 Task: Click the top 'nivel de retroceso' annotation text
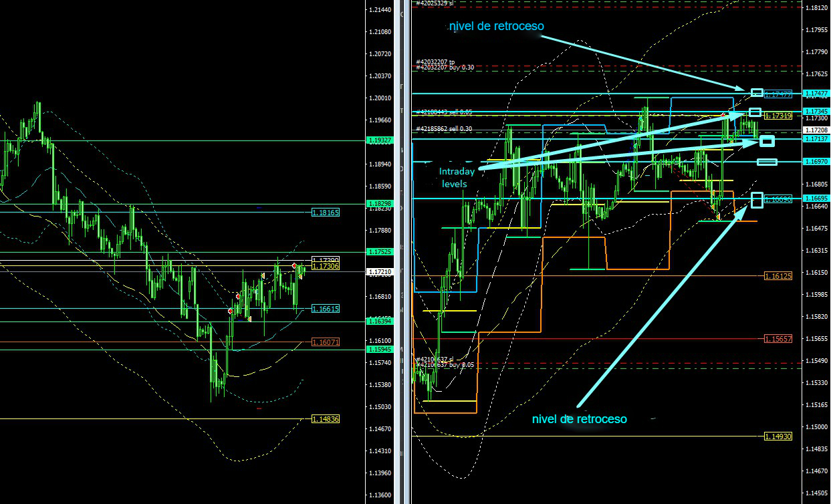pos(496,26)
